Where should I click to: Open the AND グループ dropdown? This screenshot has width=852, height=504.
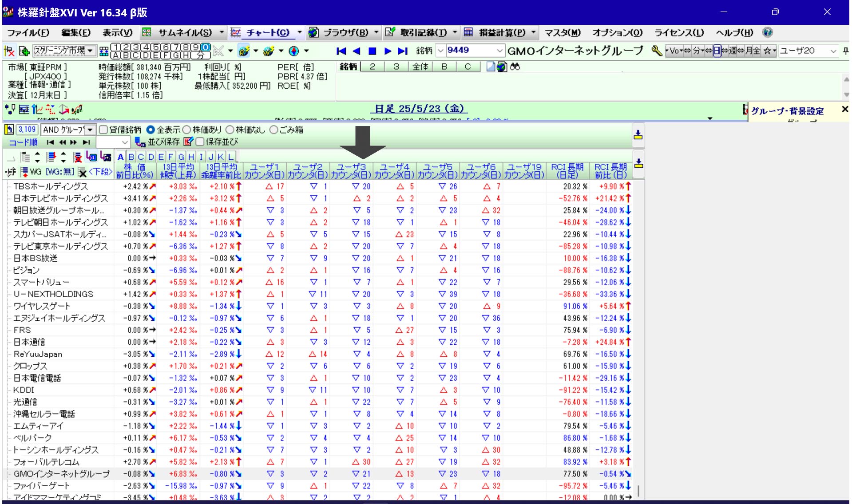90,130
